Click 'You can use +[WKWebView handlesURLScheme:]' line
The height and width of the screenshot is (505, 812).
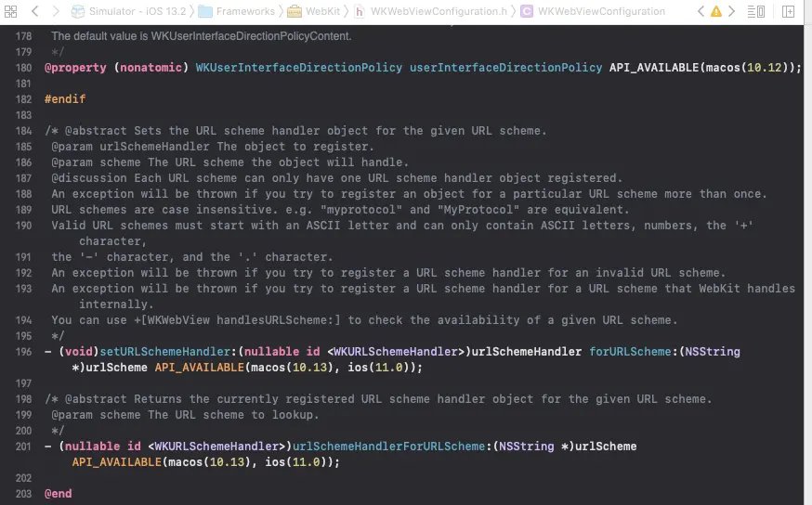tap(364, 320)
